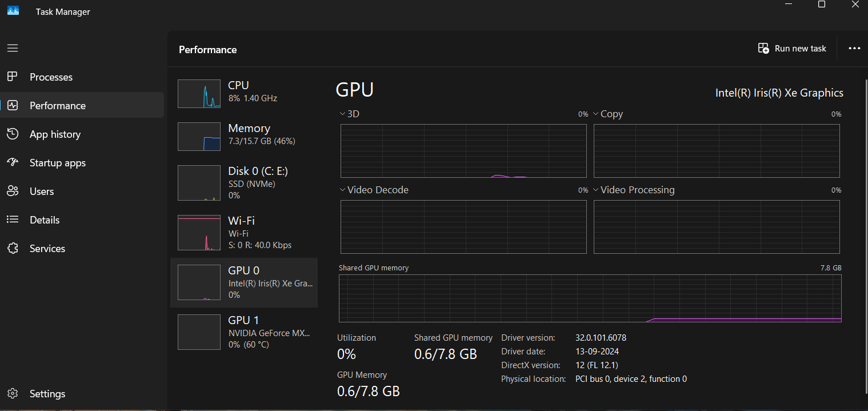The image size is (868, 411).
Task: Click the Task Manager app icon in title bar
Action: [13, 11]
